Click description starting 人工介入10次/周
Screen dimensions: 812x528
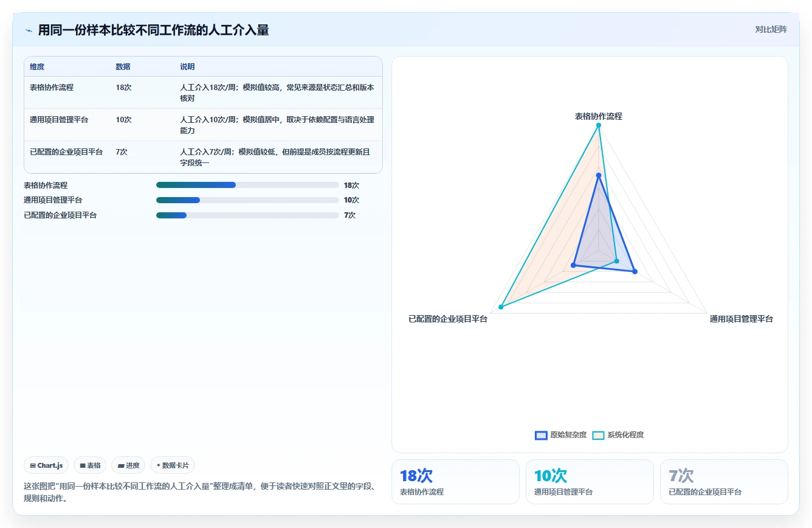click(277, 125)
